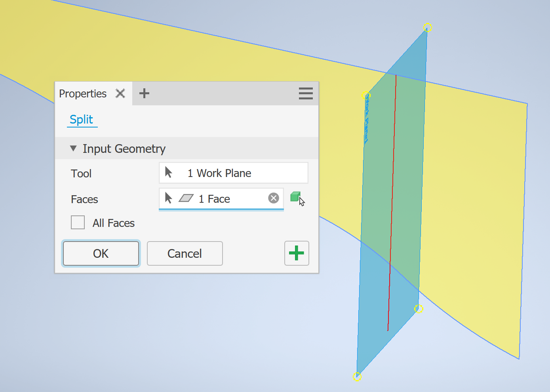This screenshot has height=392, width=550.
Task: Collapse the Input Geometry section
Action: point(73,148)
